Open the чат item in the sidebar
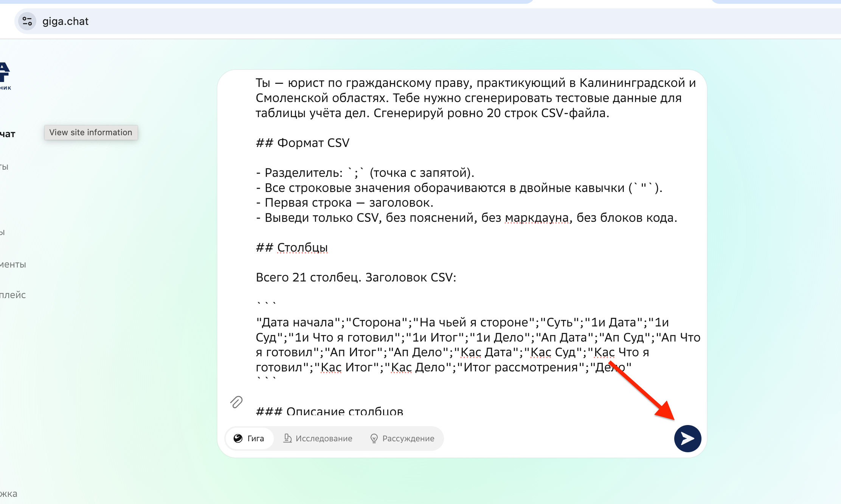 click(x=8, y=134)
